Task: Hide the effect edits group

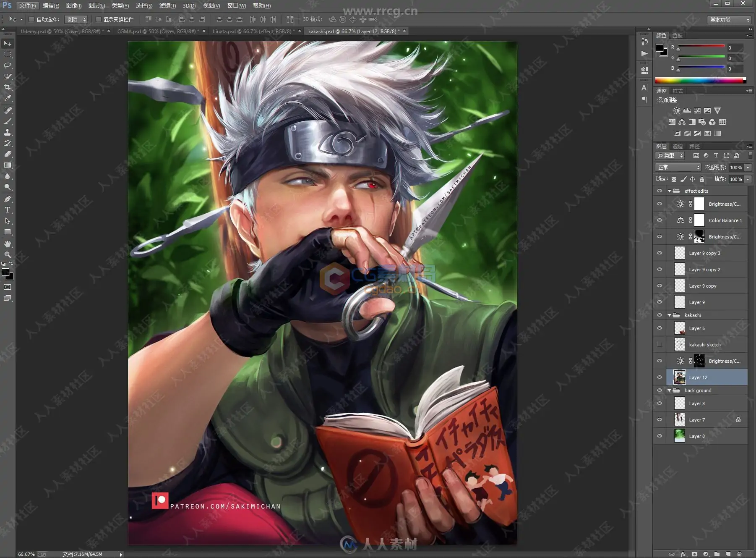Action: click(x=660, y=191)
